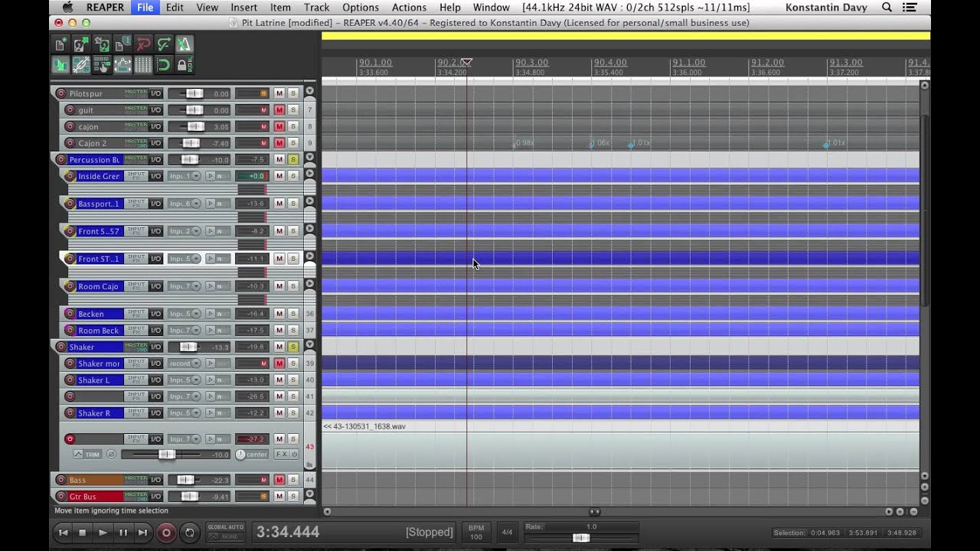Toggle ripple editing toolbar icon

pyautogui.click(x=102, y=65)
